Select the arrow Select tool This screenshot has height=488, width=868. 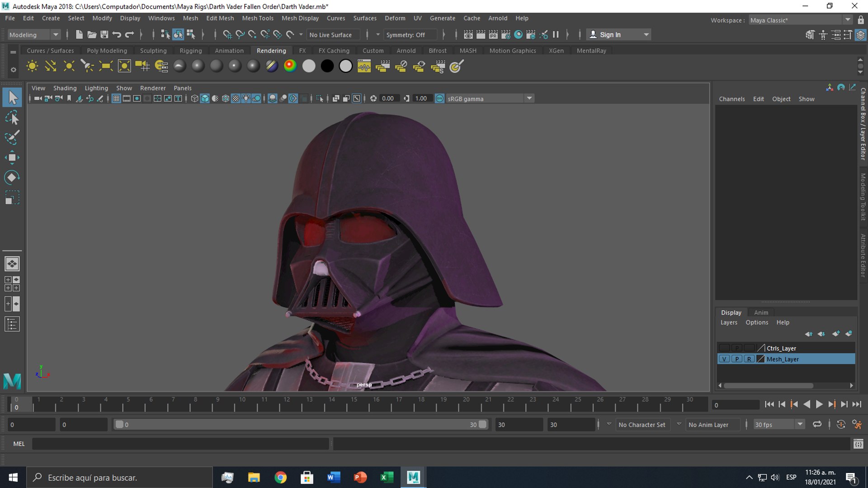(x=12, y=97)
